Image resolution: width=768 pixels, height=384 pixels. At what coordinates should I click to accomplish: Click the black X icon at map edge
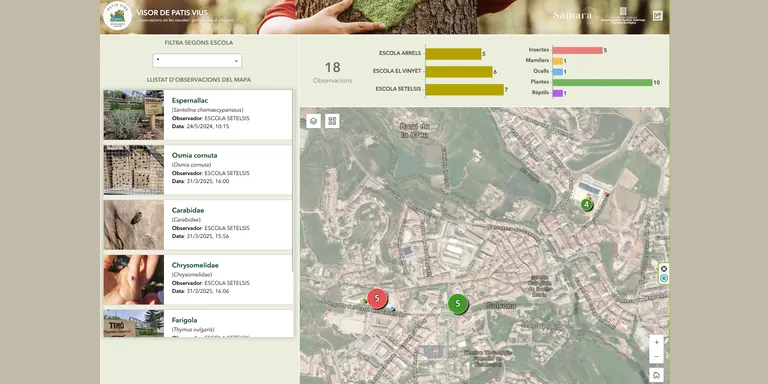coord(664,269)
